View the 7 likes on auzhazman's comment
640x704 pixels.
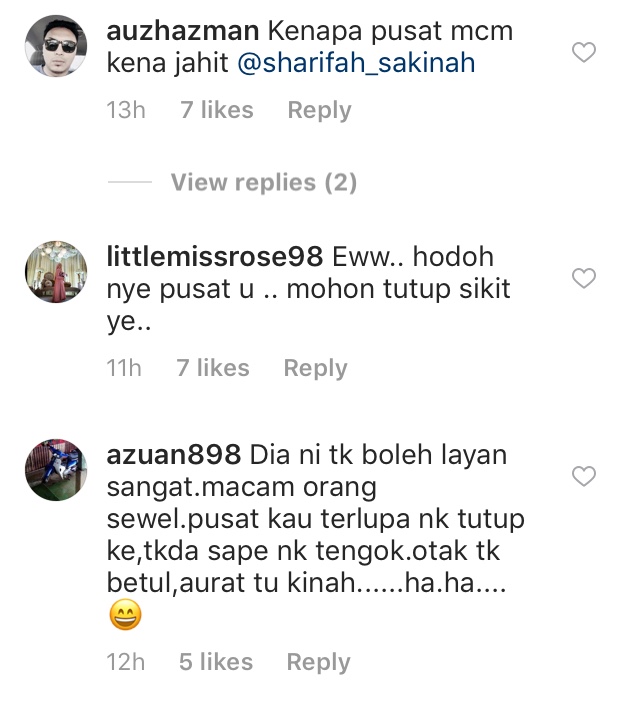[217, 110]
